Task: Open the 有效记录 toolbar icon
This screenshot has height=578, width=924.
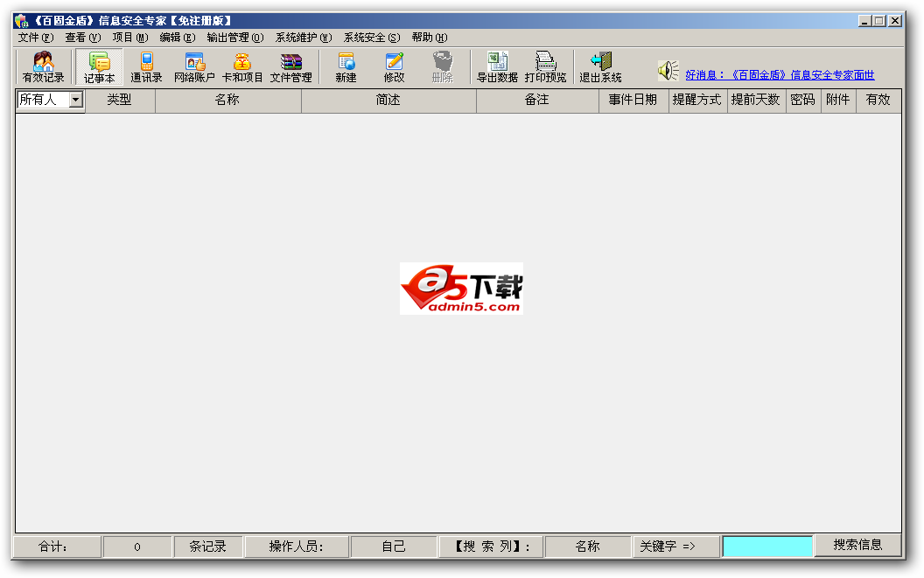Action: [43, 66]
